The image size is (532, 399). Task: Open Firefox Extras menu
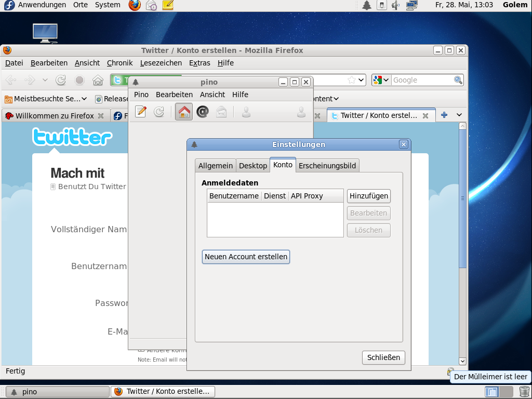click(x=199, y=63)
